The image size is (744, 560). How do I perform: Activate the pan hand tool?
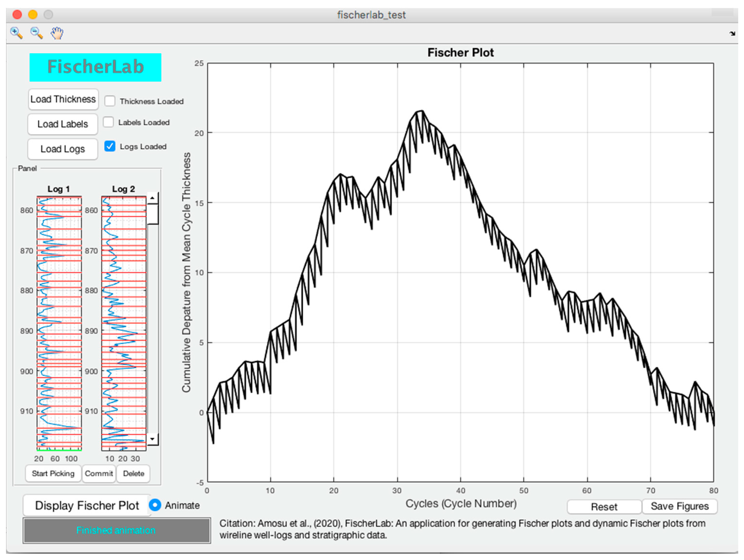(x=57, y=33)
